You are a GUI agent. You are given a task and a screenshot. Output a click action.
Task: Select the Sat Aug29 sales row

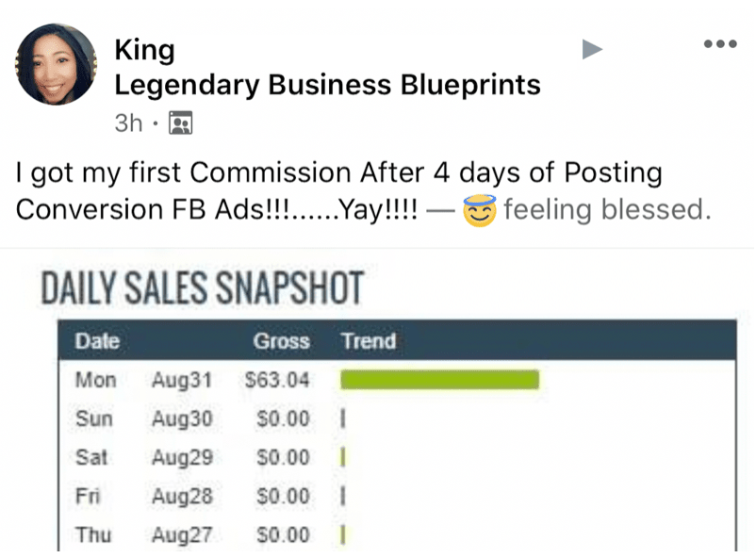click(x=397, y=457)
